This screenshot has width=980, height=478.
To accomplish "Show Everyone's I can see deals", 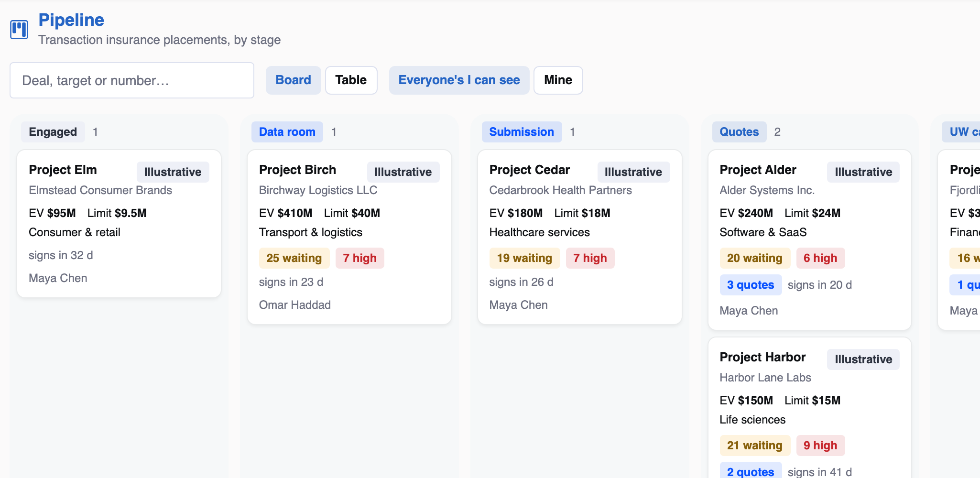I will (459, 80).
